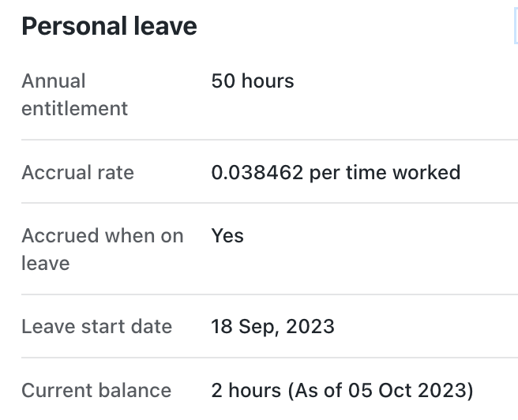
Task: Select the Accrual rate label
Action: coord(77,172)
